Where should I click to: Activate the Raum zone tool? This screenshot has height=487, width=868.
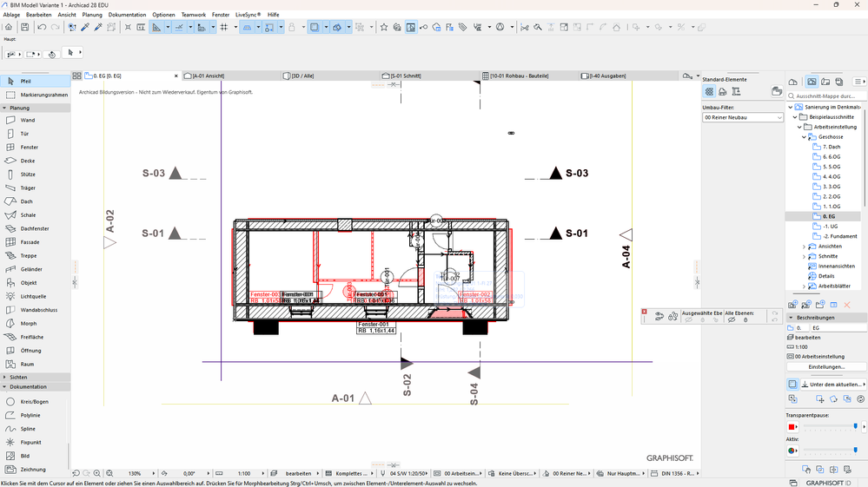point(27,364)
